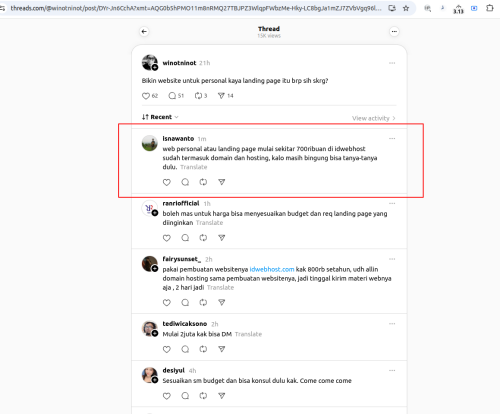The image size is (500, 414).
Task: Open the idwebhost.com link
Action: 272,269
